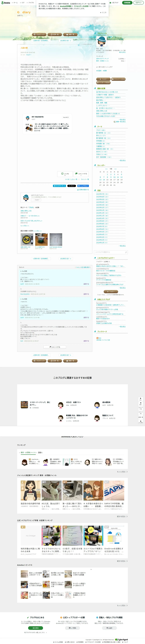This screenshot has width=145, height=644.
Task: Open the #受験 hashtag
Action: [x=105, y=71]
